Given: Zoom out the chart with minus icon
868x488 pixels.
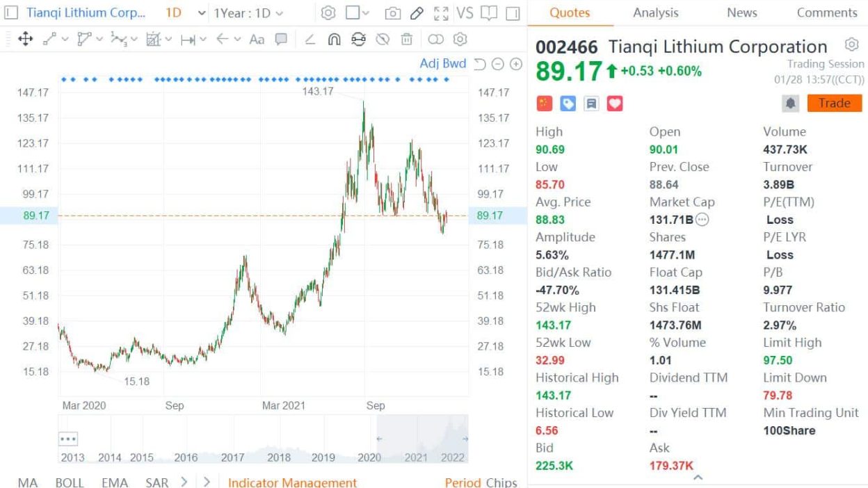Looking at the screenshot, I should click(x=498, y=64).
